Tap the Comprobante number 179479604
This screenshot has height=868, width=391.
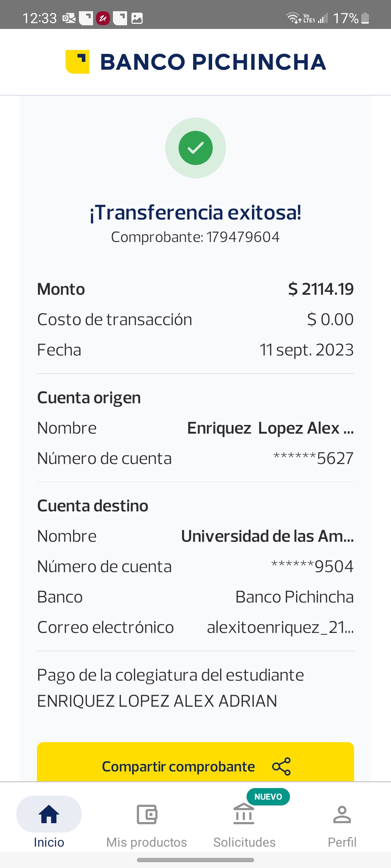point(243,237)
